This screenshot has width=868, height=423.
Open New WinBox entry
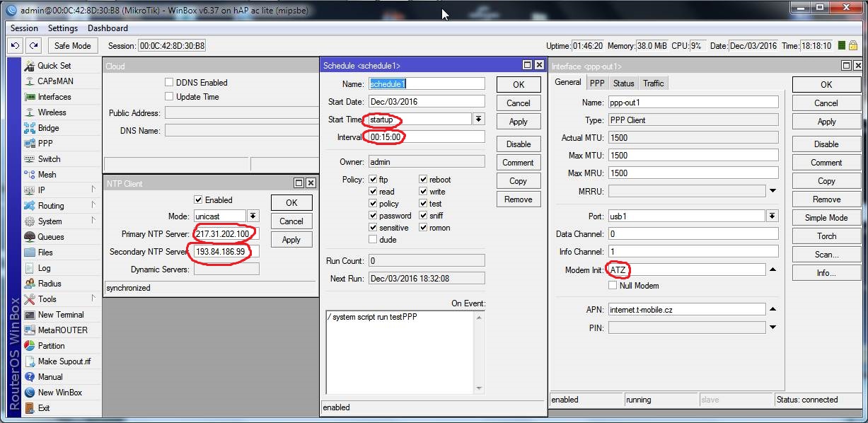click(59, 393)
